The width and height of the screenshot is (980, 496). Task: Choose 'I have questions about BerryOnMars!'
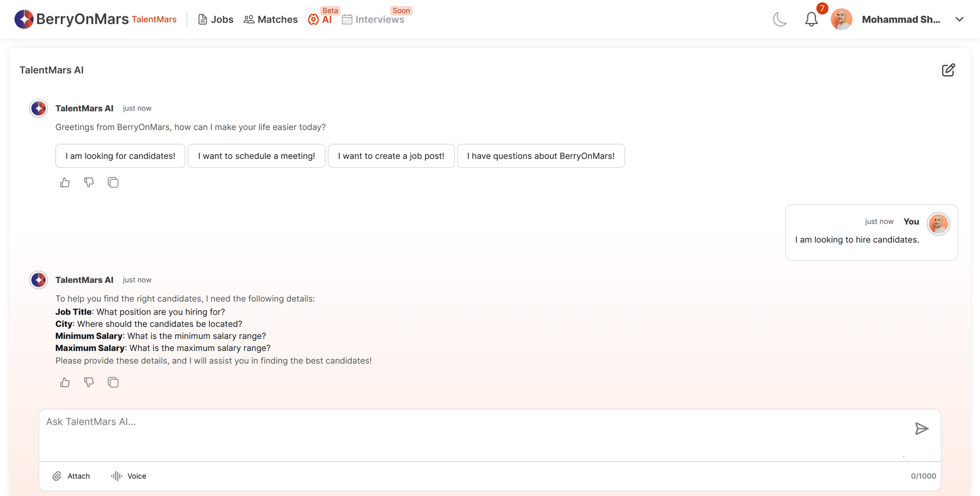(x=541, y=156)
